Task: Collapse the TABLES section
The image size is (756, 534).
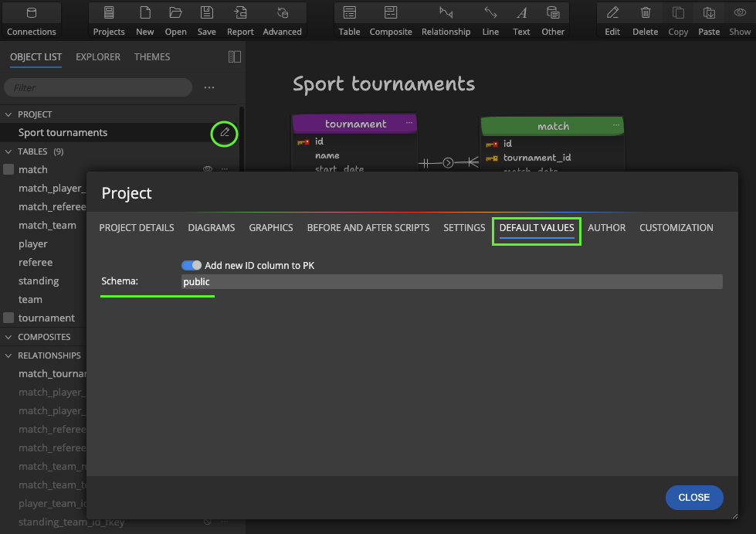Action: click(x=8, y=151)
